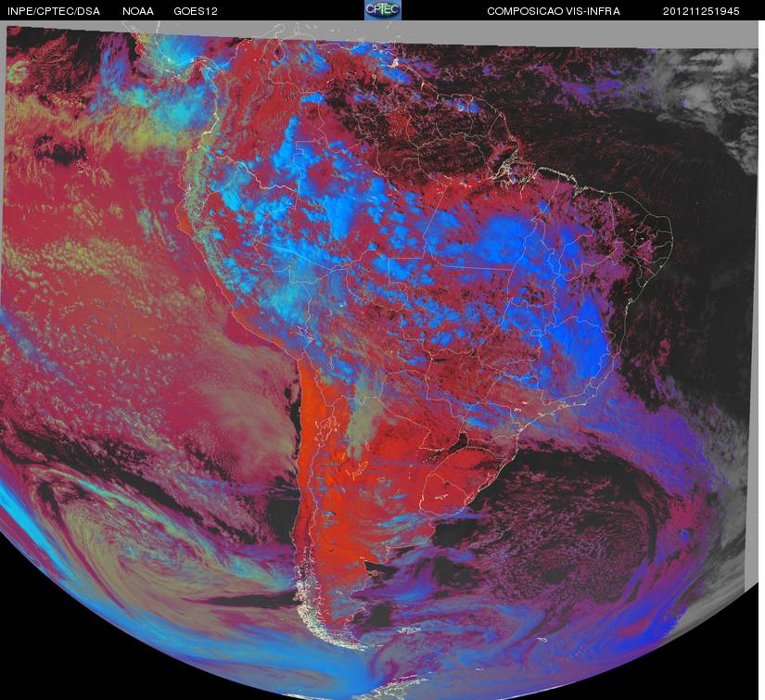Click the COMPOSICAO VIS-INFRA title
Screen dimensions: 765x700
point(554,11)
